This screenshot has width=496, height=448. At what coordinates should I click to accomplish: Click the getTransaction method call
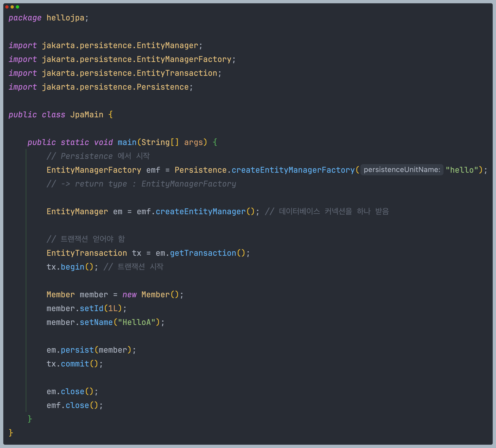point(203,253)
